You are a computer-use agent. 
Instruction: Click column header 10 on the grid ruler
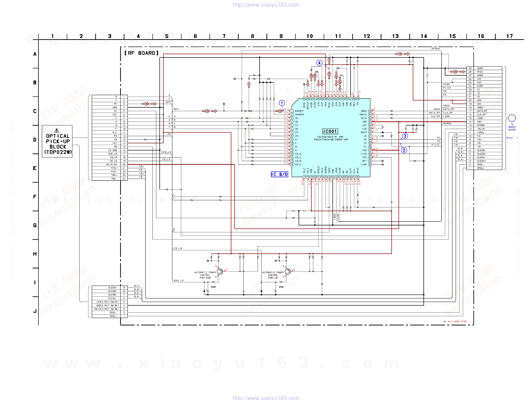click(309, 36)
